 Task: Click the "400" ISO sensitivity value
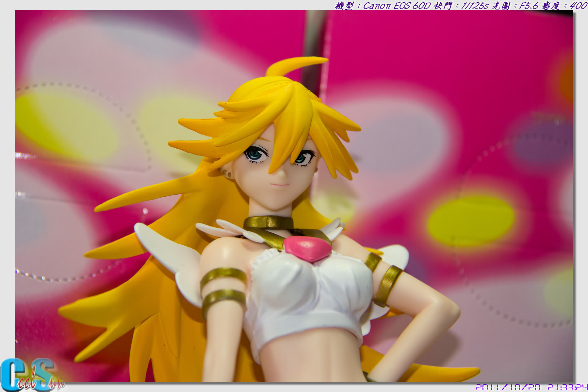(578, 6)
